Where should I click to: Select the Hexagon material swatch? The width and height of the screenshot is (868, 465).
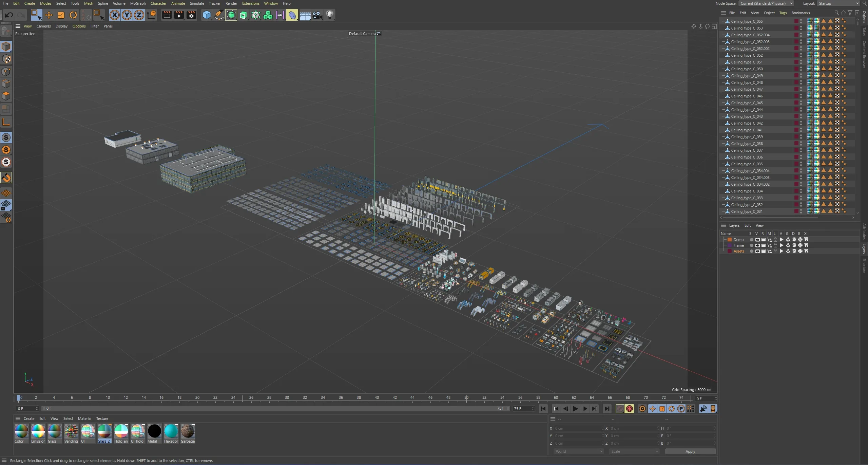tap(171, 432)
